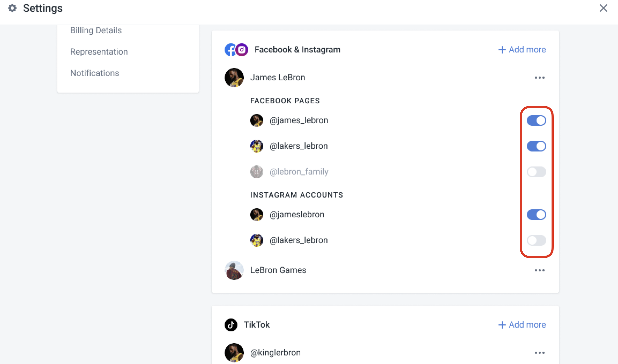Viewport: 618px width, 364px height.
Task: Disable the @jameslebron Instagram toggle
Action: point(537,215)
